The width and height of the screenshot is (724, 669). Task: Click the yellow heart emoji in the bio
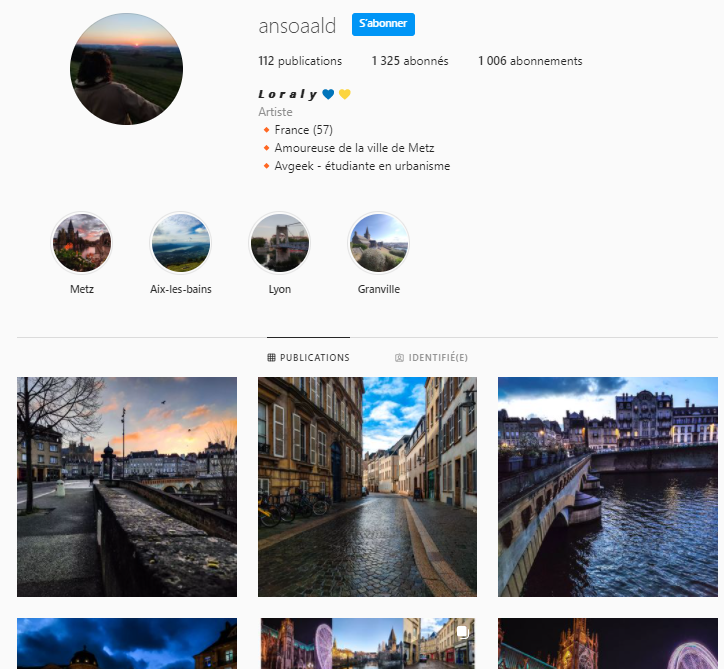click(x=345, y=94)
